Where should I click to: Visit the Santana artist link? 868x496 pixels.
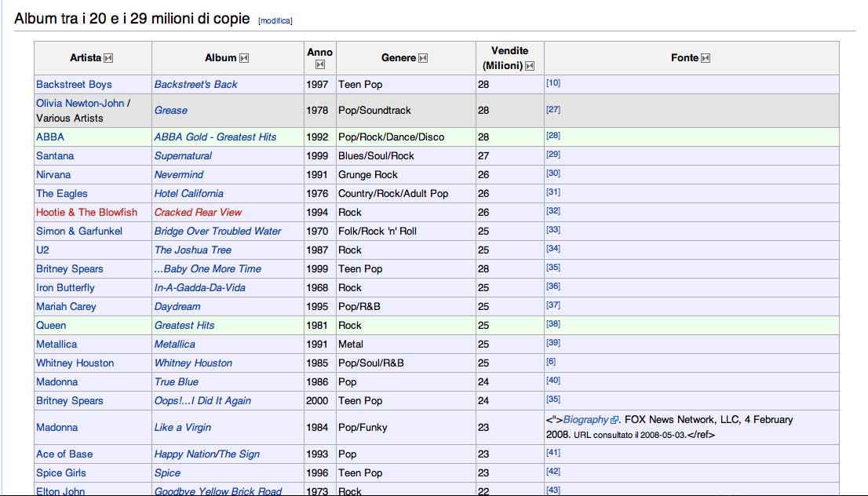point(55,155)
